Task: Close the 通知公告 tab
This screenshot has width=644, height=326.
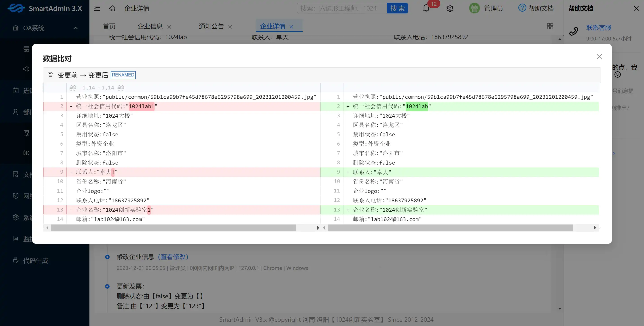Action: tap(230, 27)
